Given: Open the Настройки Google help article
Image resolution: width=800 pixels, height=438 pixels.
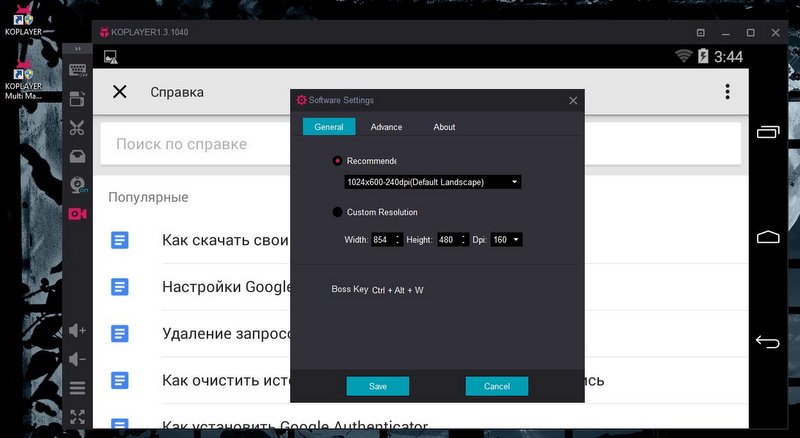Looking at the screenshot, I should [226, 287].
